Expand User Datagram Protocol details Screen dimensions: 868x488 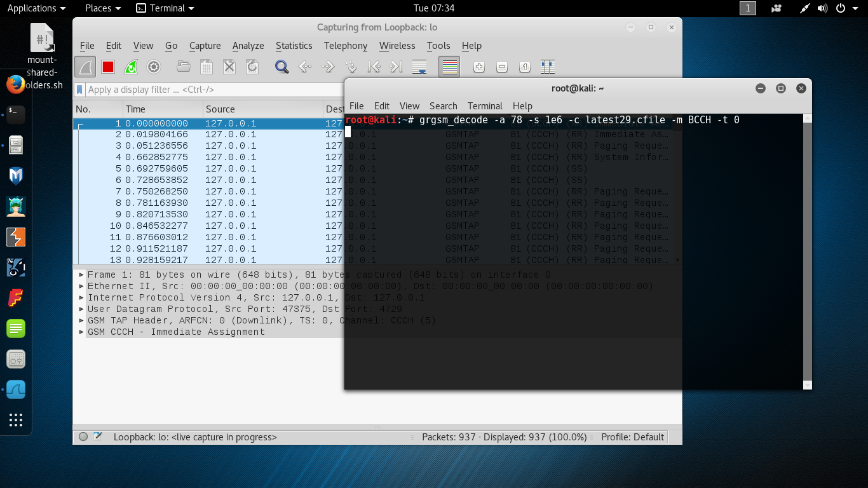[81, 309]
